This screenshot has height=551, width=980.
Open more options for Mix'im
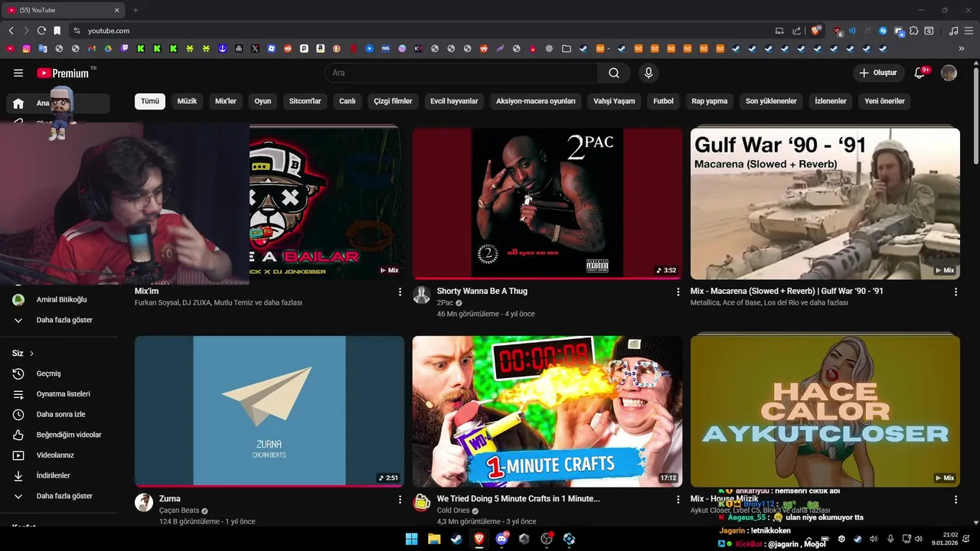[x=400, y=292]
